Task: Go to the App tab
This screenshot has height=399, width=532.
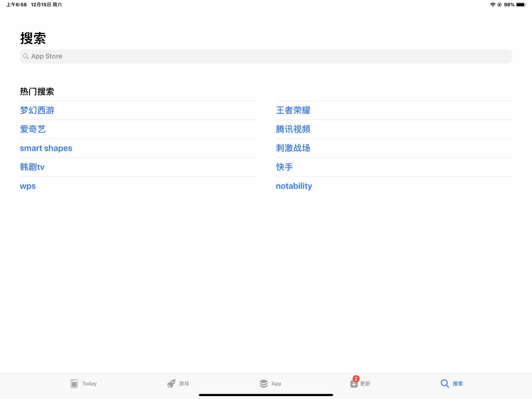Action: point(270,383)
